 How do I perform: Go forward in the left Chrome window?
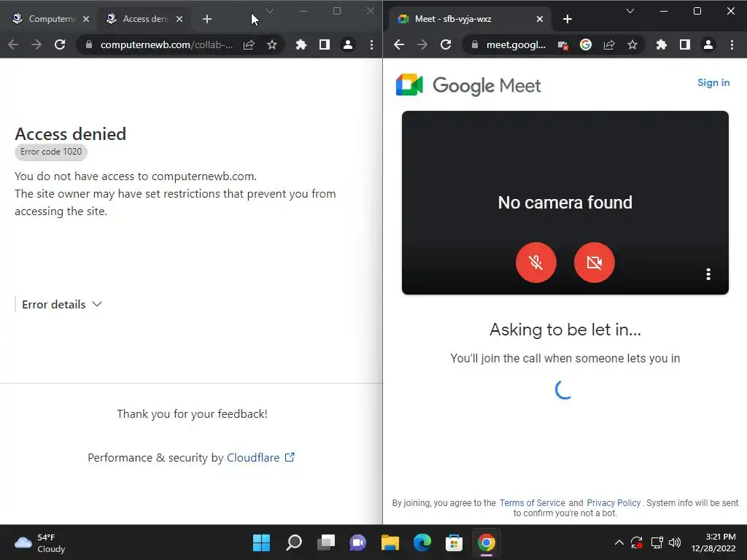tap(36, 44)
